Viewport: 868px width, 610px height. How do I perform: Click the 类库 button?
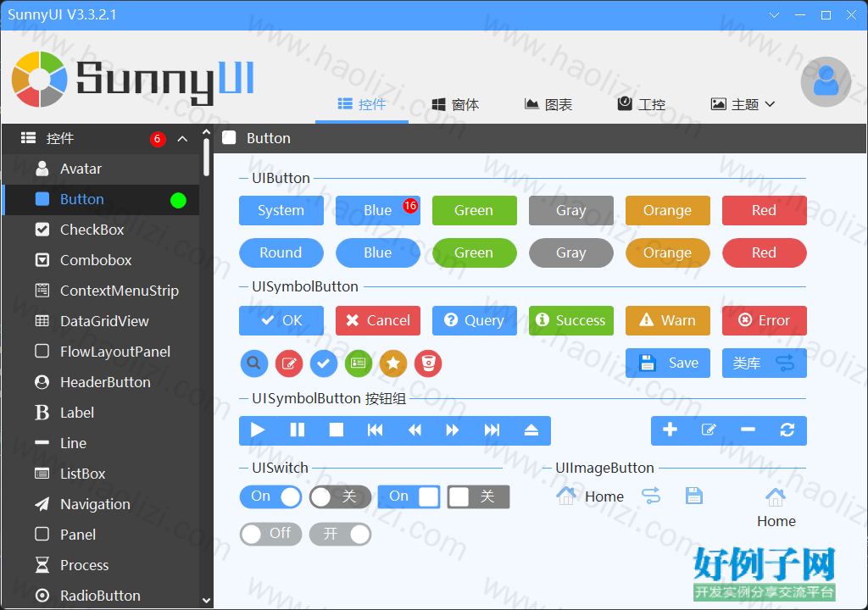point(765,363)
